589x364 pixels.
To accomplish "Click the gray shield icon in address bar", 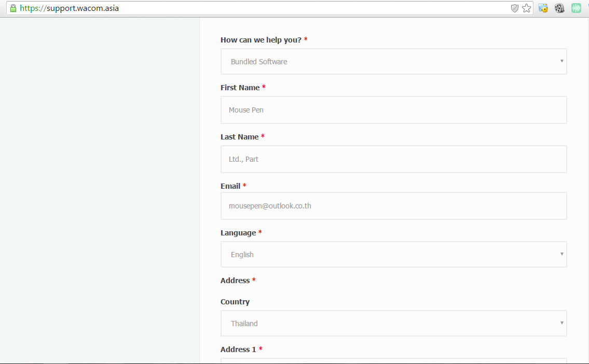I will (x=515, y=8).
